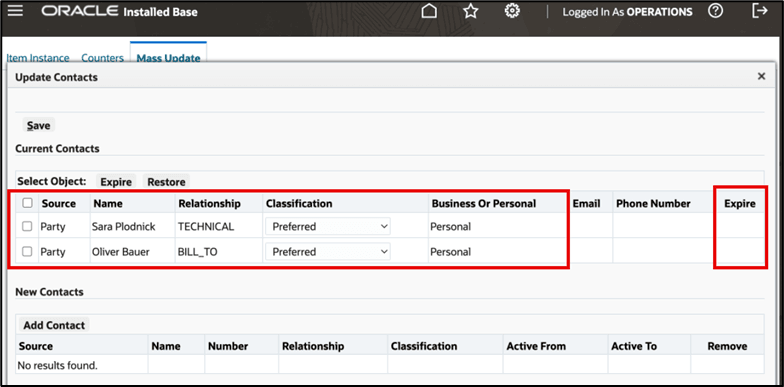Click the Active To column header
784x387 pixels.
tap(634, 346)
